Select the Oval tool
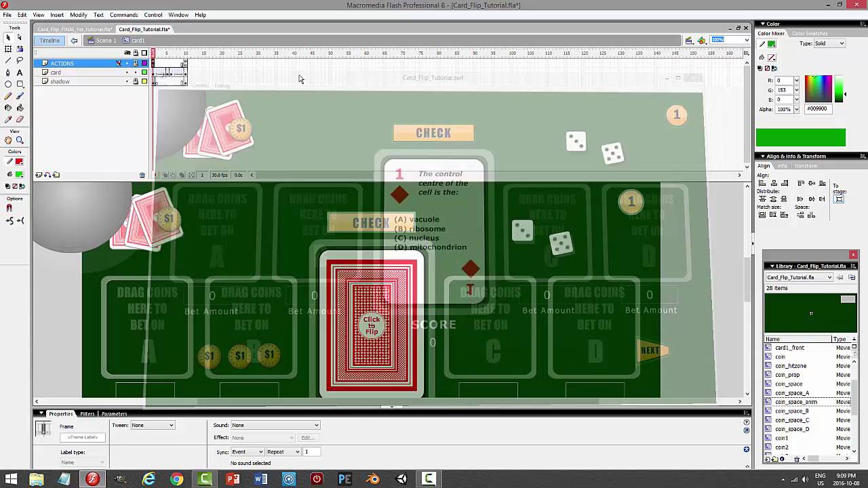Screen dimensions: 868x488 (8, 84)
